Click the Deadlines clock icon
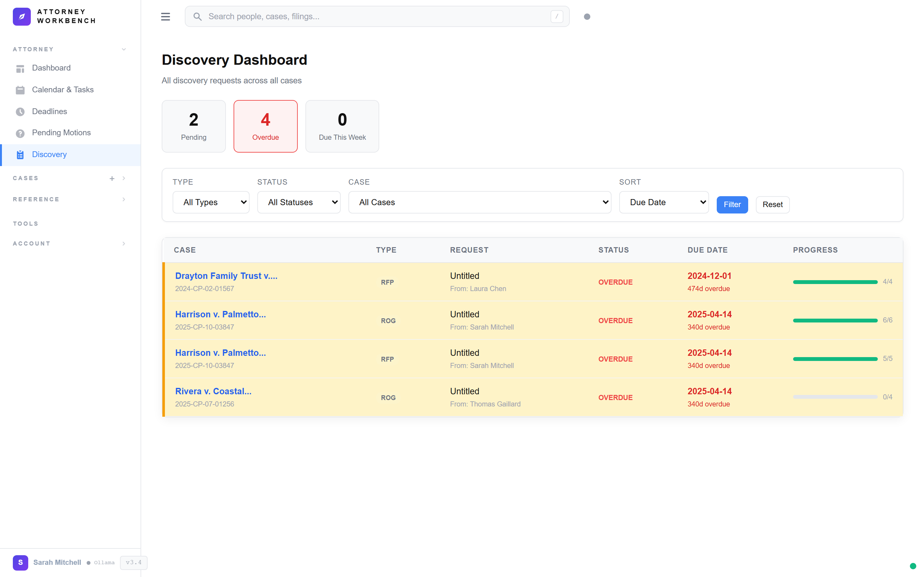This screenshot has width=924, height=577. click(20, 112)
